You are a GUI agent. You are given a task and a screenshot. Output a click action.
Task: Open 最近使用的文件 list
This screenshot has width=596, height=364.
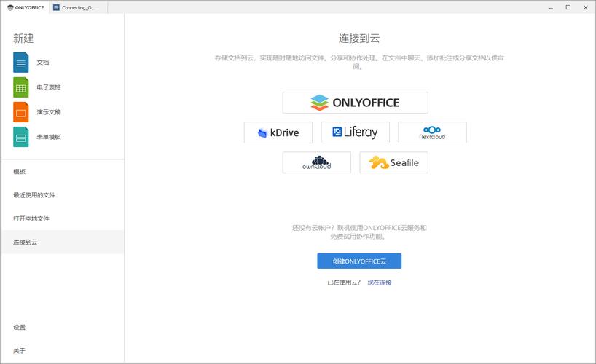pyautogui.click(x=63, y=195)
